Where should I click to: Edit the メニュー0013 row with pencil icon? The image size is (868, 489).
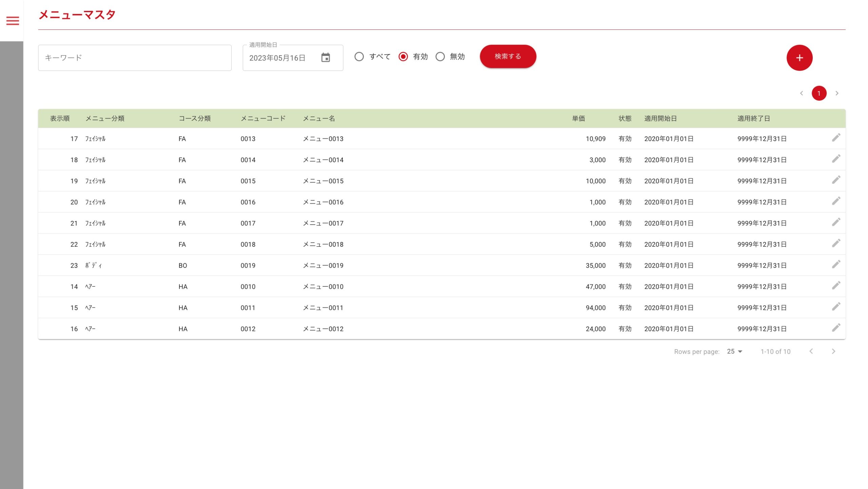click(x=836, y=138)
